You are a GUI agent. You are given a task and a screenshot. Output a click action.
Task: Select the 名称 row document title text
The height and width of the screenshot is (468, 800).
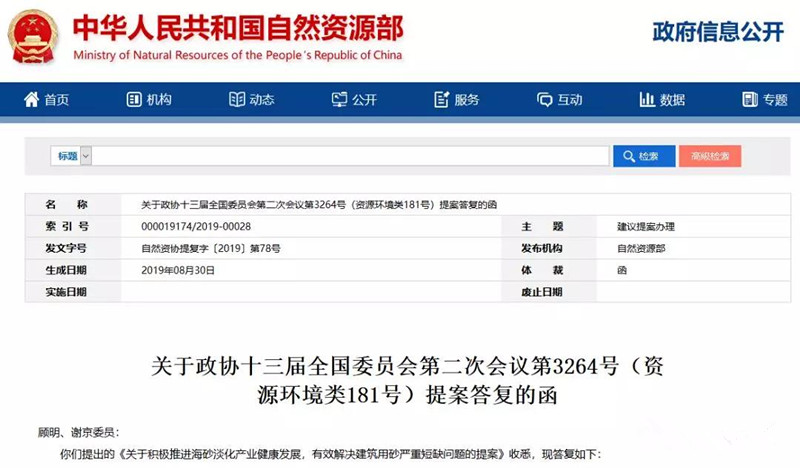pos(319,205)
